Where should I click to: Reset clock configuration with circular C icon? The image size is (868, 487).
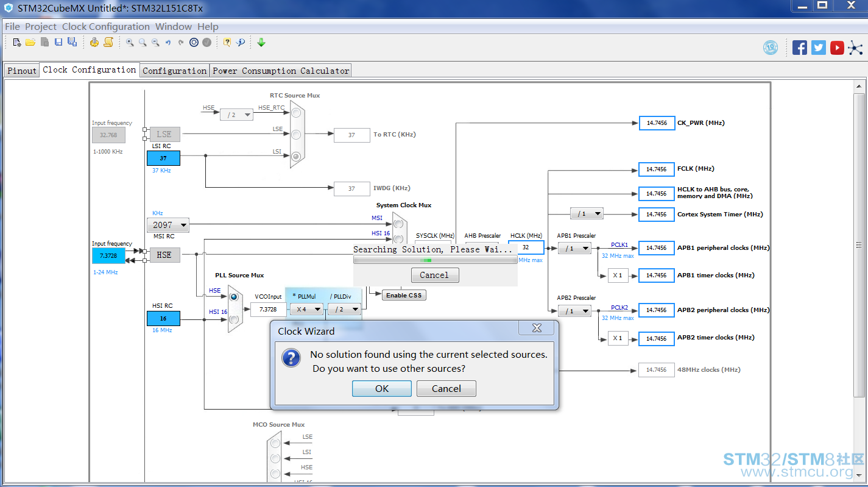tap(194, 42)
